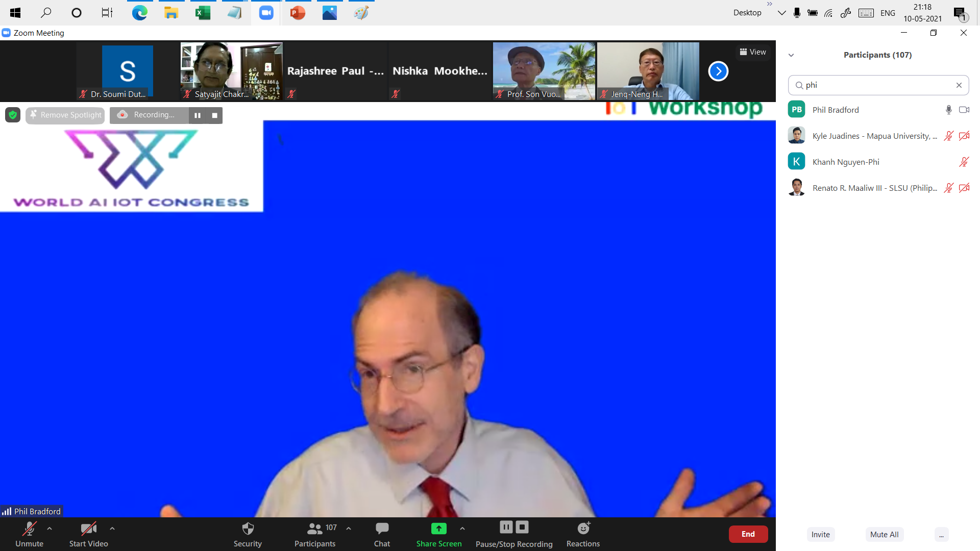Select Nishka Mookhe... participant tile
The width and height of the screenshot is (980, 551).
tap(440, 71)
